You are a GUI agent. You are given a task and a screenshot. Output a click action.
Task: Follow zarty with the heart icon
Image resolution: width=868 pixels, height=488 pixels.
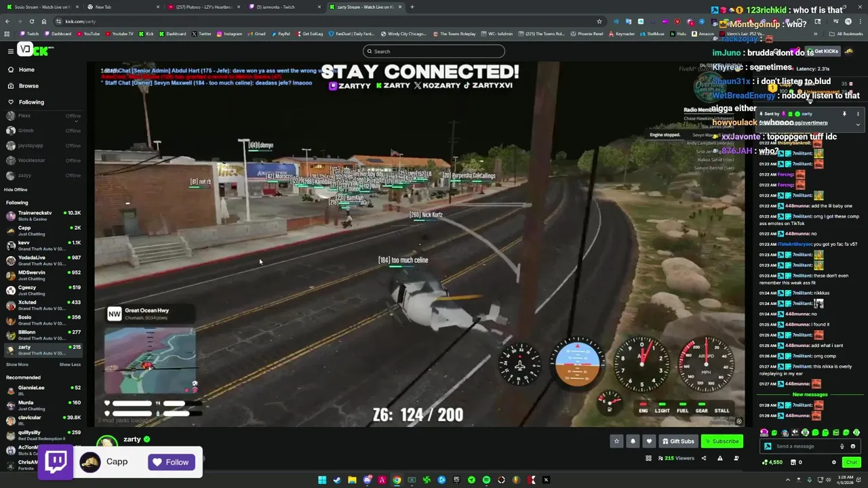[649, 441]
